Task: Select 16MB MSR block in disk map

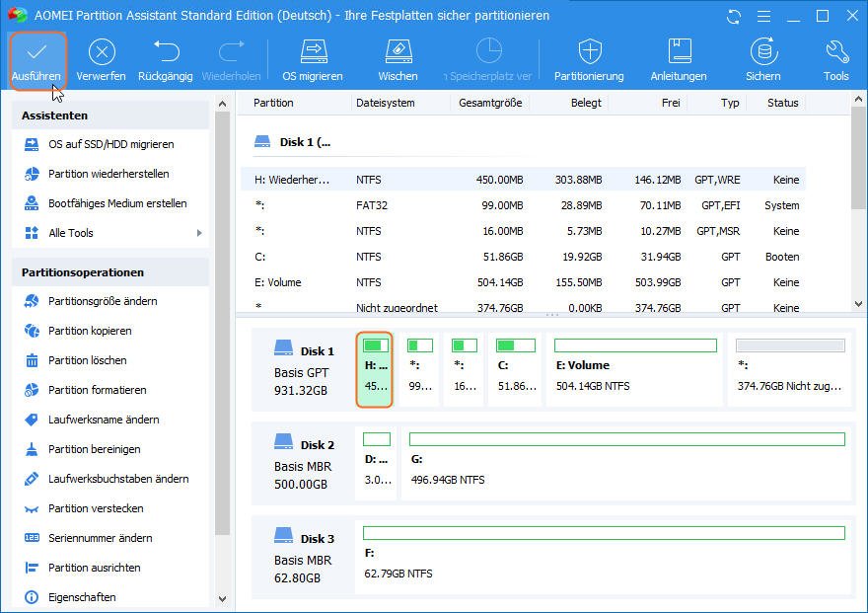Action: click(465, 369)
